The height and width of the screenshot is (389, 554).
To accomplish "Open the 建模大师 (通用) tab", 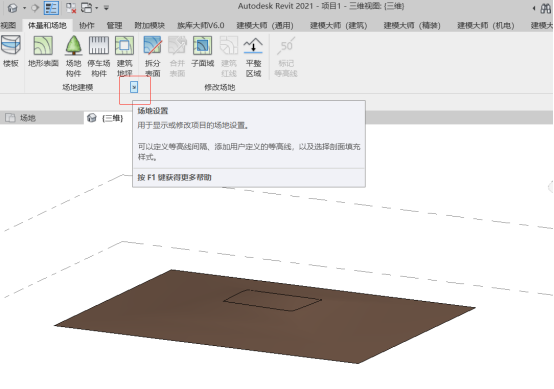I will 265,25.
